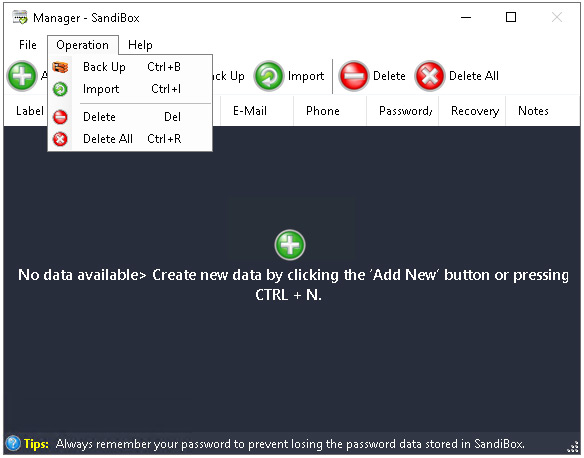Choose Import in the Operation dropdown
The width and height of the screenshot is (584, 458).
[x=130, y=89]
